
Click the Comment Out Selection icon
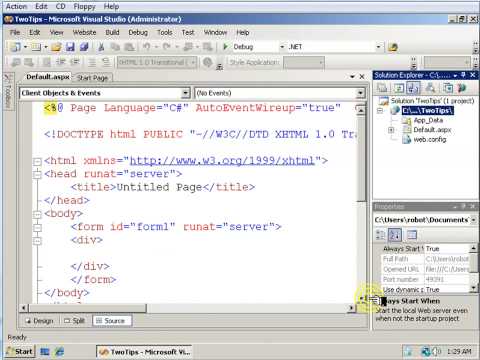tap(92, 62)
